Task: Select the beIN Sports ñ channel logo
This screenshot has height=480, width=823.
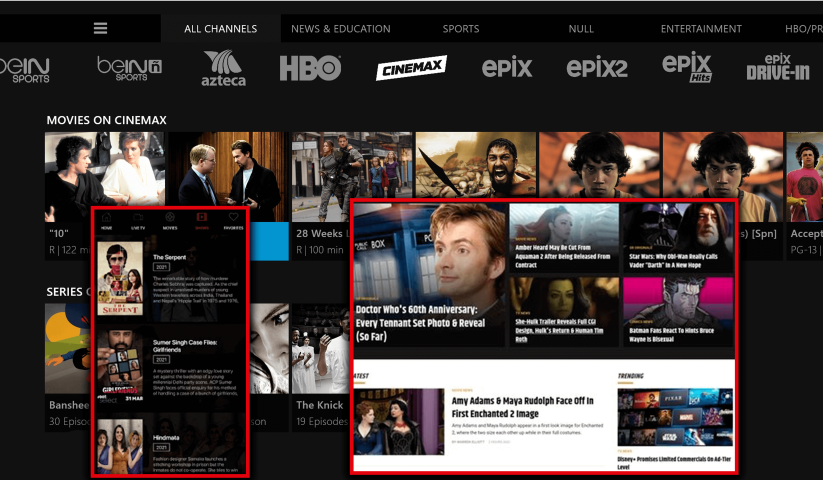Action: (x=130, y=69)
